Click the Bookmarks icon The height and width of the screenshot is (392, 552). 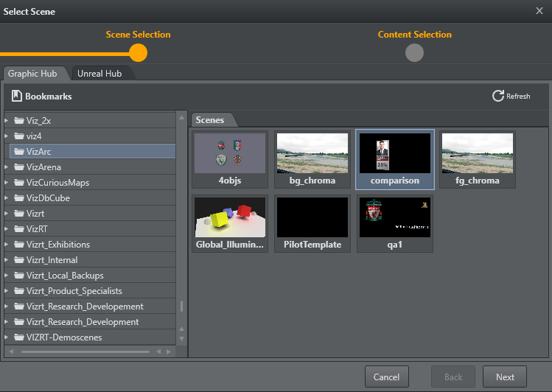(x=17, y=96)
